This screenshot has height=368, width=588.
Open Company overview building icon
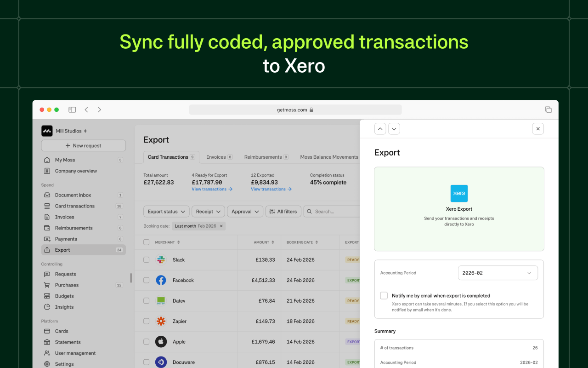point(47,171)
